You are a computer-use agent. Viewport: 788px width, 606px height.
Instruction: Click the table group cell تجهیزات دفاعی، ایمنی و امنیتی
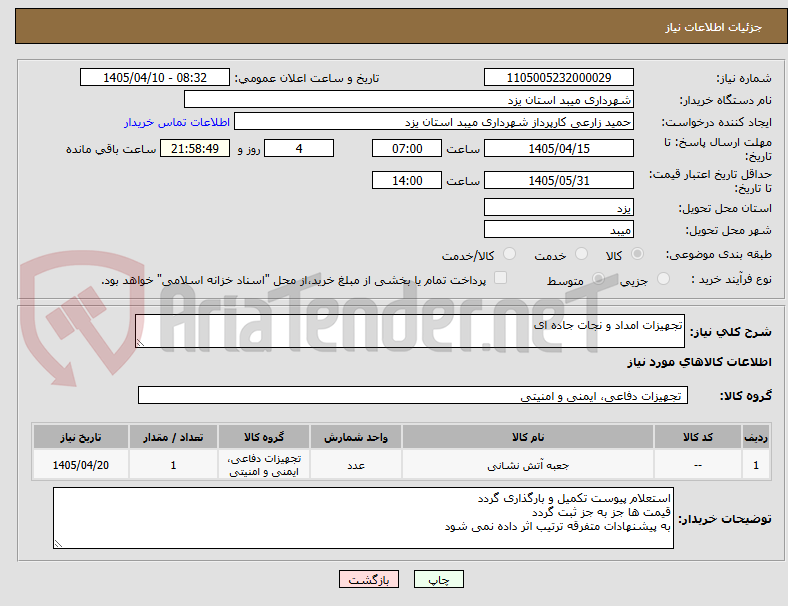pos(264,465)
